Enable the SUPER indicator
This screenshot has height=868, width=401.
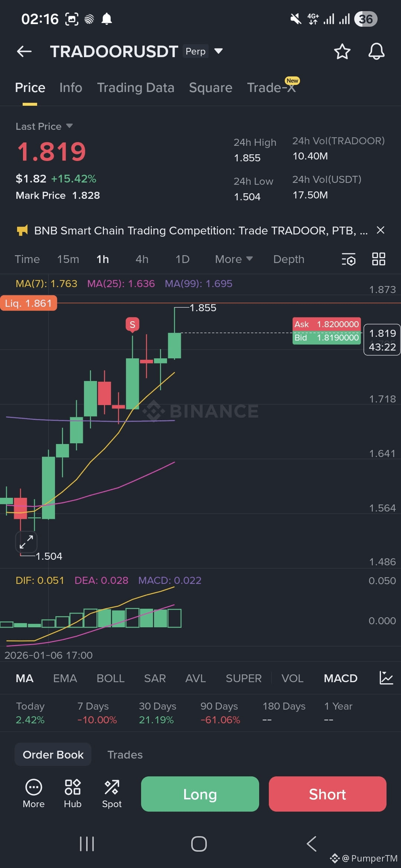244,678
